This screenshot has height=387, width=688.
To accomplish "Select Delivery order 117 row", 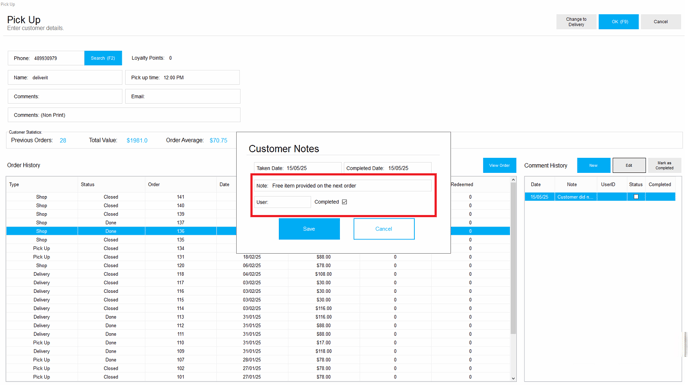I will click(x=258, y=283).
